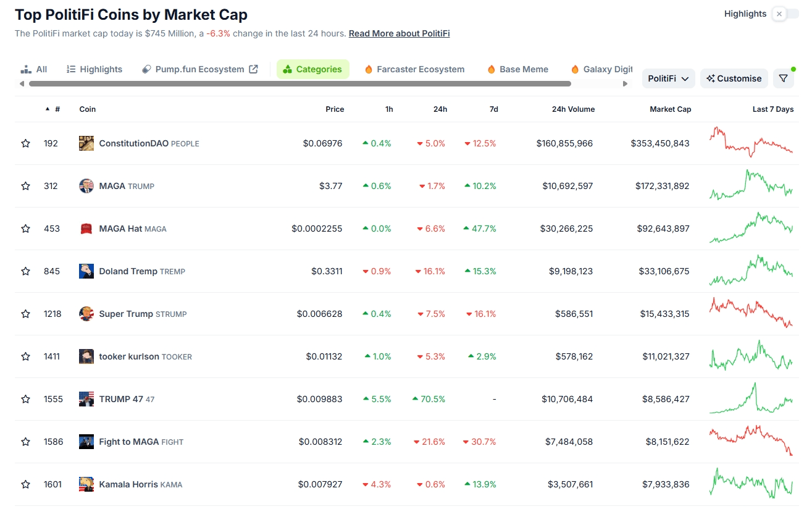Click the Doland Tremp coin icon
The width and height of the screenshot is (812, 509).
click(86, 271)
